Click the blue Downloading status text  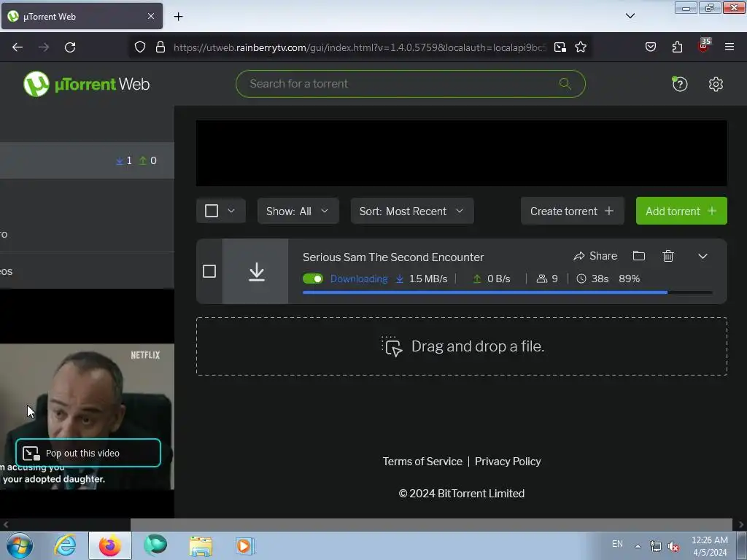359,279
